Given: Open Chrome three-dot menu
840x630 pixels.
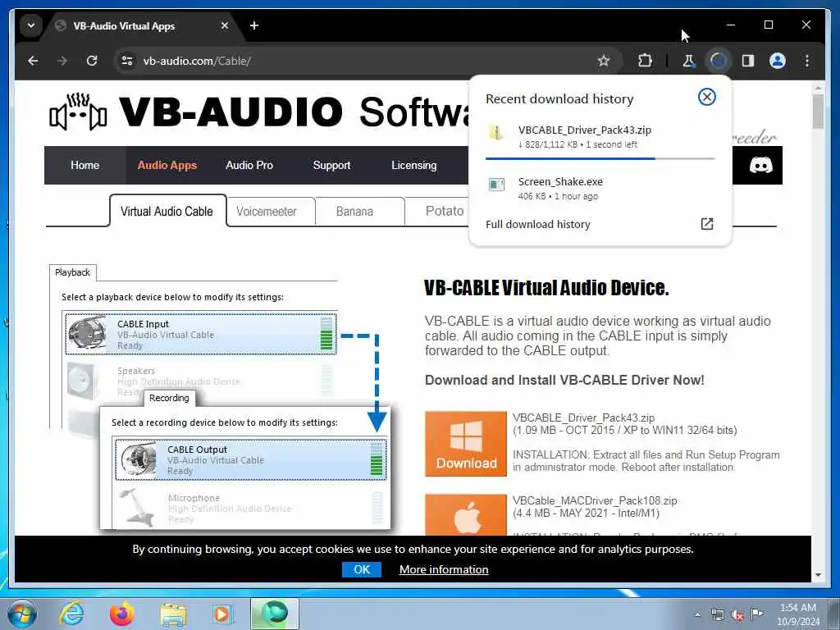Looking at the screenshot, I should [807, 61].
